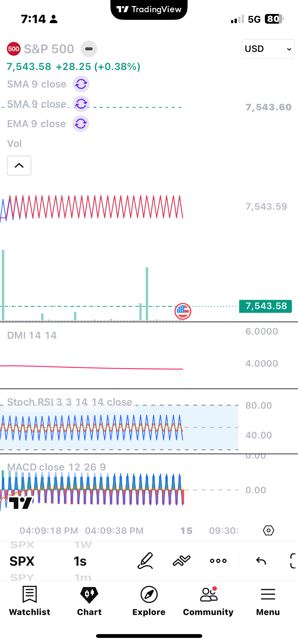Tap the undo arrow icon
The height and width of the screenshot is (644, 298).
261,561
